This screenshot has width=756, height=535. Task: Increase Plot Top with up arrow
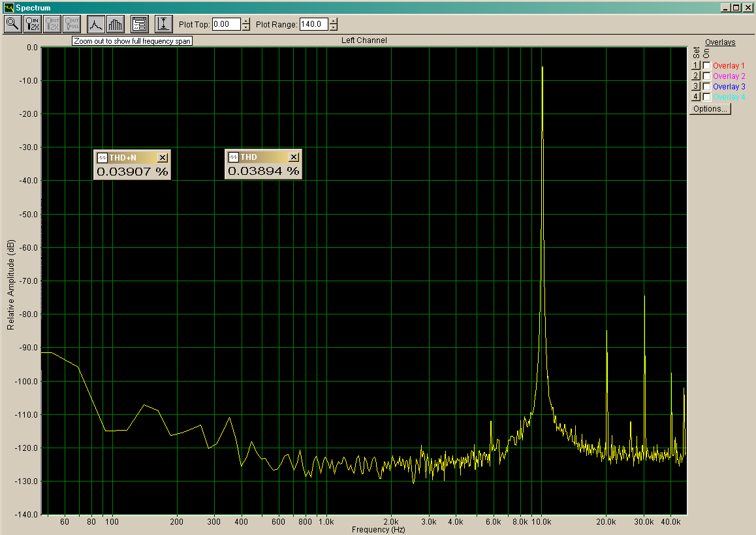[x=246, y=22]
